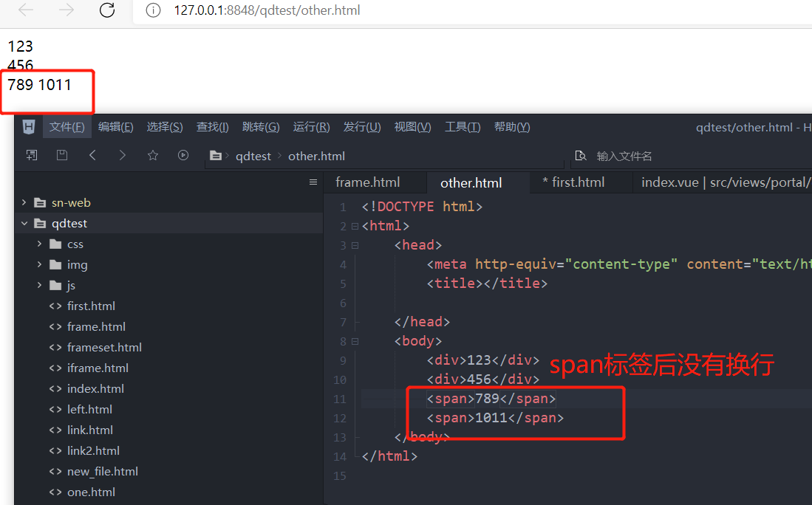Viewport: 812px width, 505px height.
Task: Click the <div>123</div> code line
Action: [482, 360]
